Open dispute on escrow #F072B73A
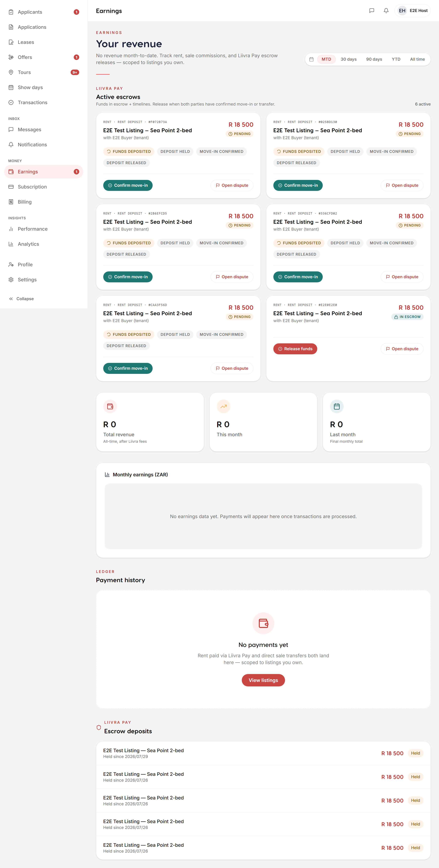The height and width of the screenshot is (868, 439). [x=232, y=186]
